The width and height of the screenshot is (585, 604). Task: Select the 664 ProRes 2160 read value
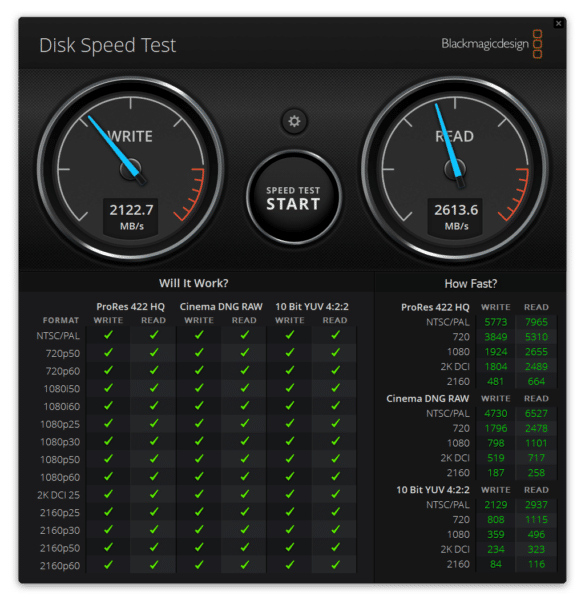[x=536, y=382]
